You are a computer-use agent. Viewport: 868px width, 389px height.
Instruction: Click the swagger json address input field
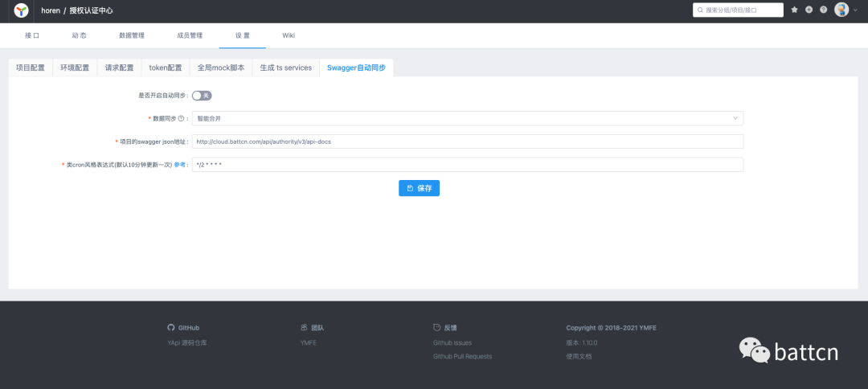coord(467,141)
